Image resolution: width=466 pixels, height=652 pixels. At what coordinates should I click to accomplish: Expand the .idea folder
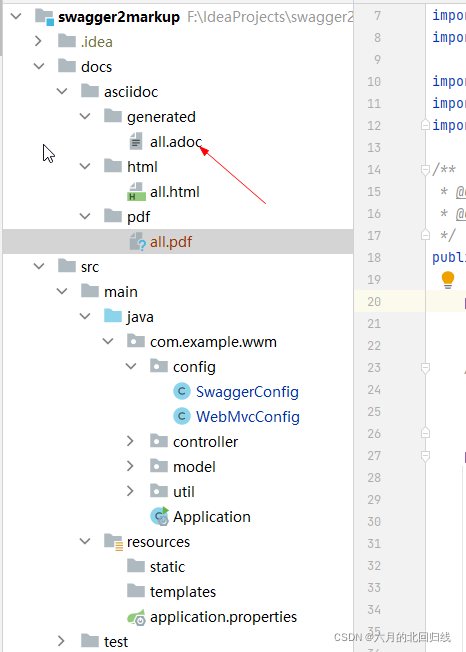[x=38, y=41]
